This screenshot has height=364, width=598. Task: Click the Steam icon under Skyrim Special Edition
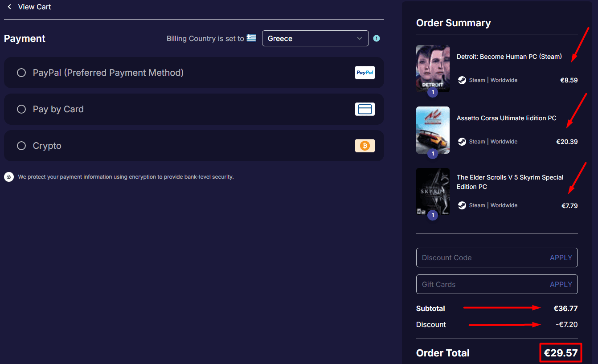coord(462,205)
